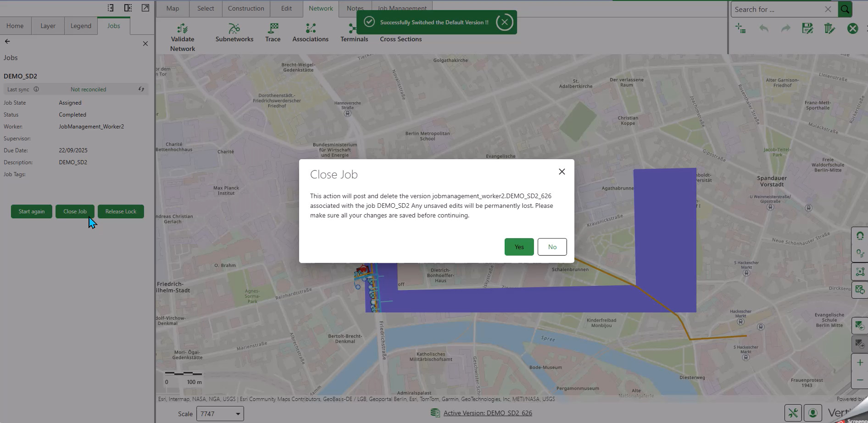The width and height of the screenshot is (868, 423).
Task: Confirm closing the job with Yes
Action: [519, 247]
